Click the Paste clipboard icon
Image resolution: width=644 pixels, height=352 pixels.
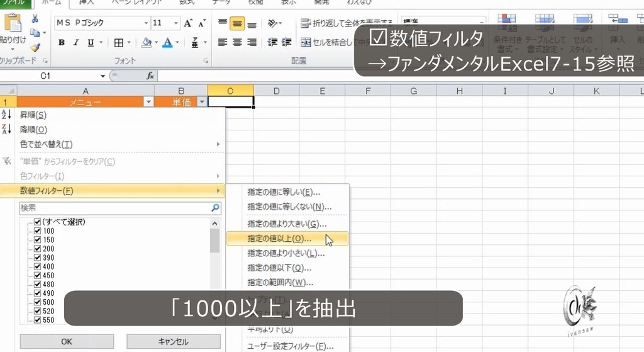(13, 23)
